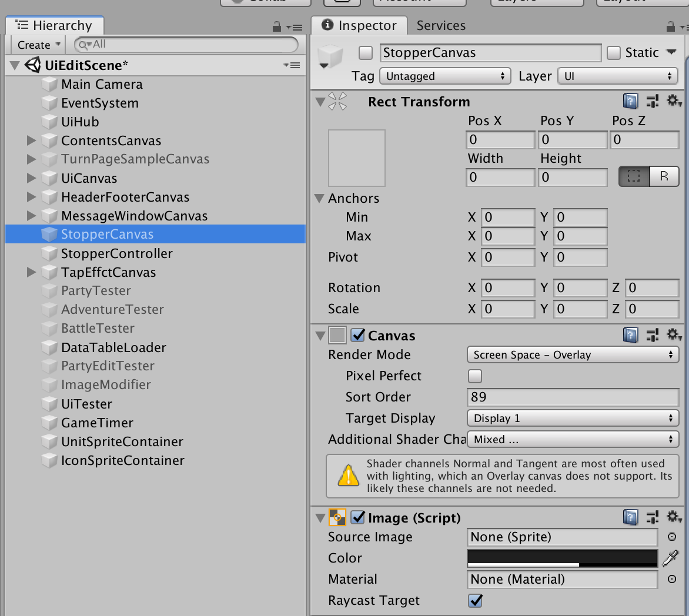
Task: Click the GameObject cube icon in Inspector
Action: coord(330,56)
